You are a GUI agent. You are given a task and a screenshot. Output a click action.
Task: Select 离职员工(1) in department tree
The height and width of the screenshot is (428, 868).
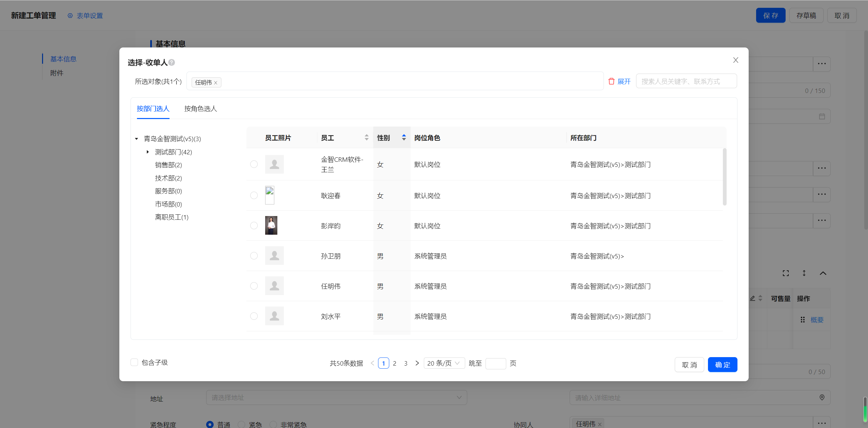coord(172,217)
